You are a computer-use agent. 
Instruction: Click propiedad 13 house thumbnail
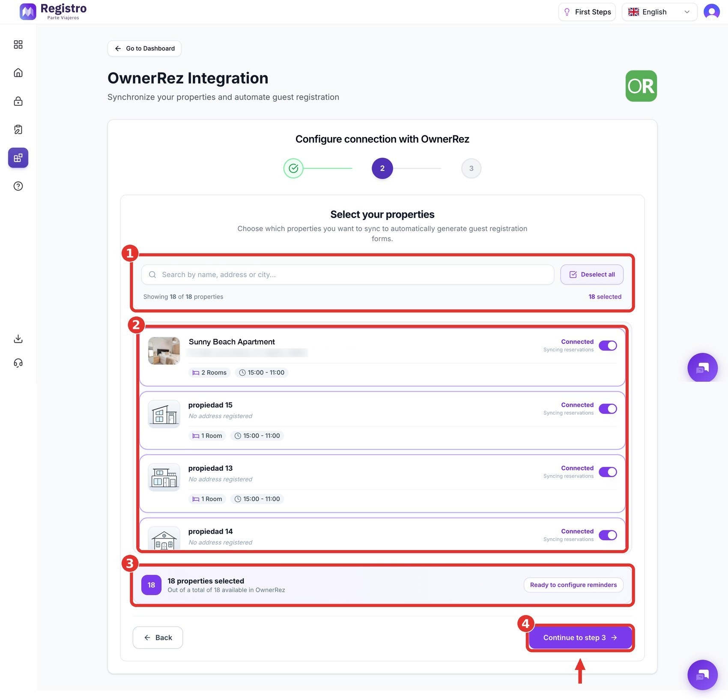click(x=164, y=477)
